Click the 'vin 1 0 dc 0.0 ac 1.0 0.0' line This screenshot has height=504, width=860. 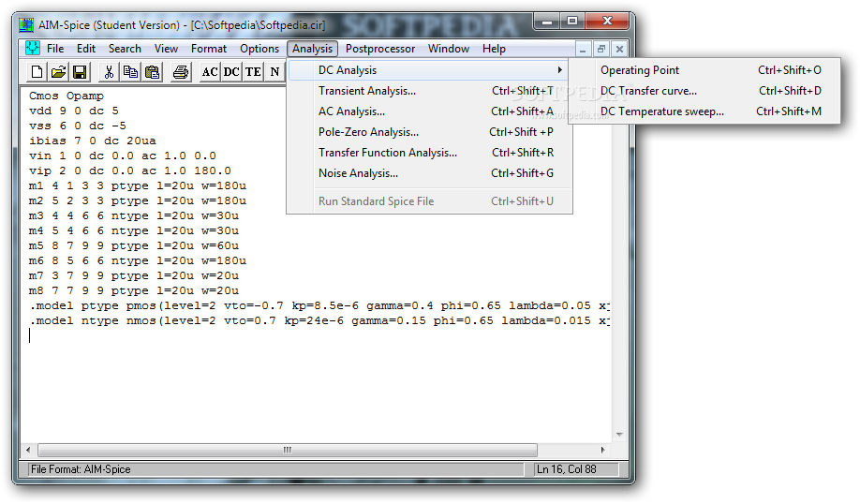(123, 156)
